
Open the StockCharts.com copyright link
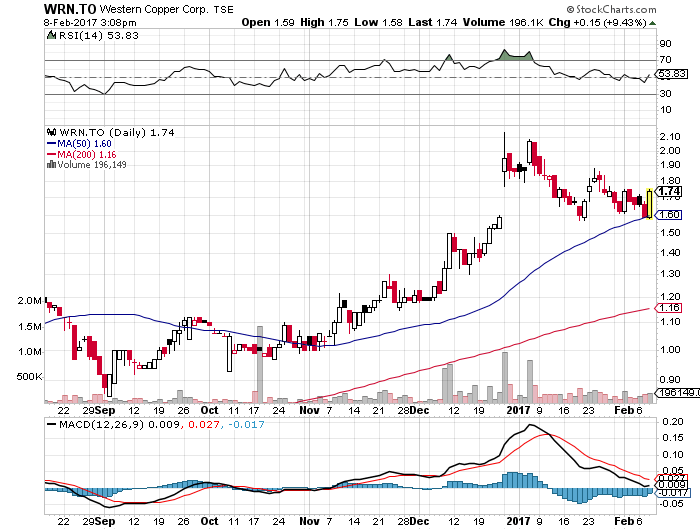(x=612, y=9)
